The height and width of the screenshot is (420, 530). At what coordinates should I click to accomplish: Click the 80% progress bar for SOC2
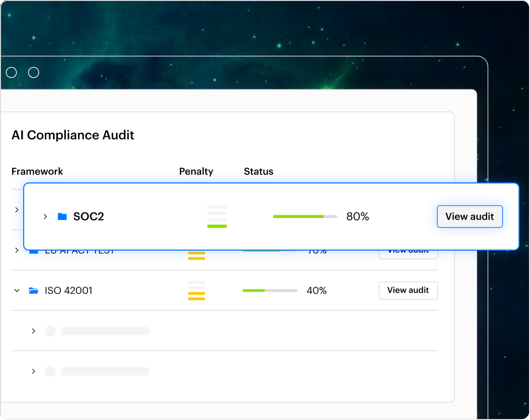[x=305, y=216]
